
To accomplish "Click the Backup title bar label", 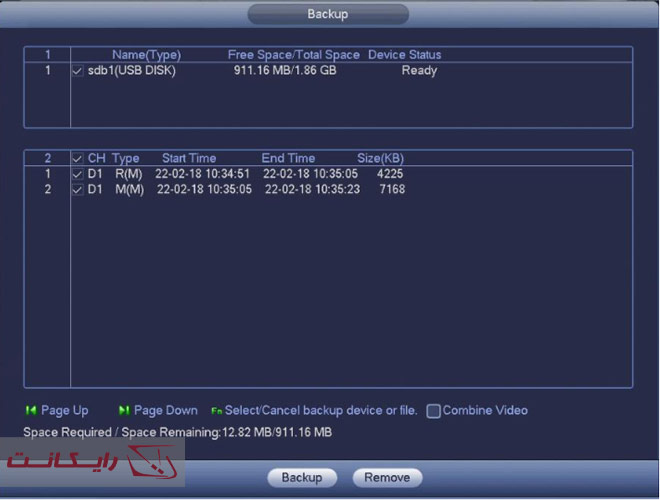I will coord(327,15).
